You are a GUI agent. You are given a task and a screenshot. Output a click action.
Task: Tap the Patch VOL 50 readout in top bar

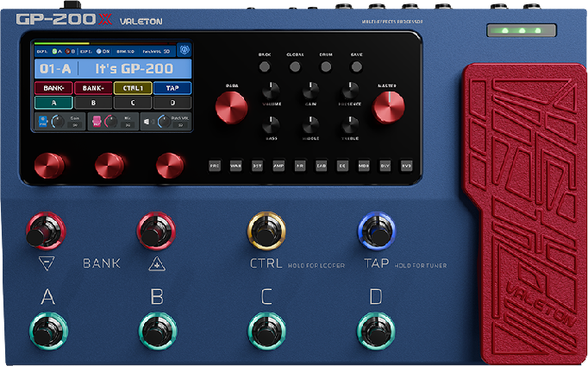(156, 52)
